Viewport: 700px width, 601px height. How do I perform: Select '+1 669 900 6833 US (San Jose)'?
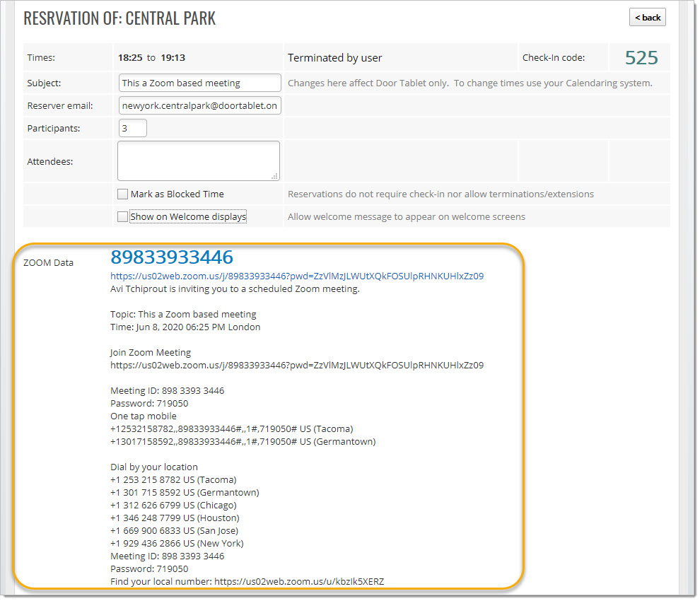(175, 530)
